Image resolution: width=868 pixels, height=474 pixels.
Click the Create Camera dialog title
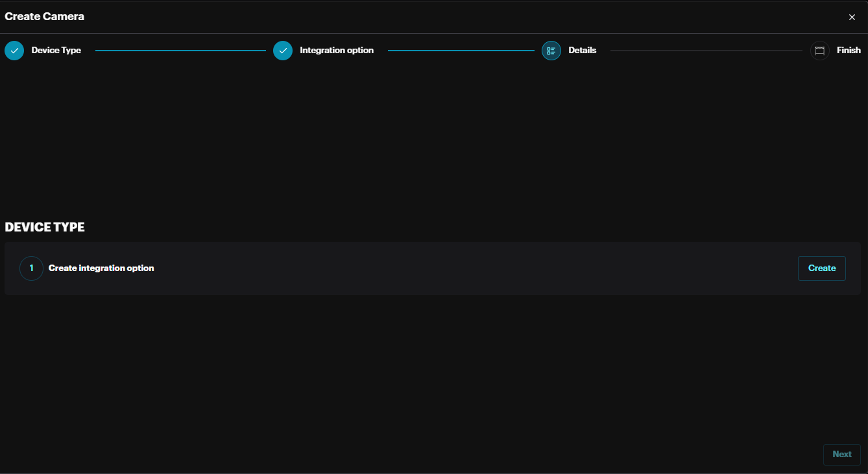pos(45,16)
